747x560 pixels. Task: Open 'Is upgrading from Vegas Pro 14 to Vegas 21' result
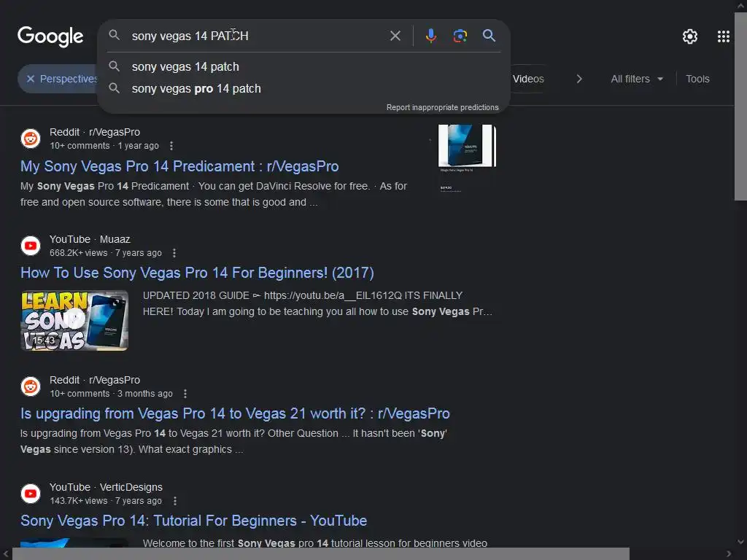point(235,413)
